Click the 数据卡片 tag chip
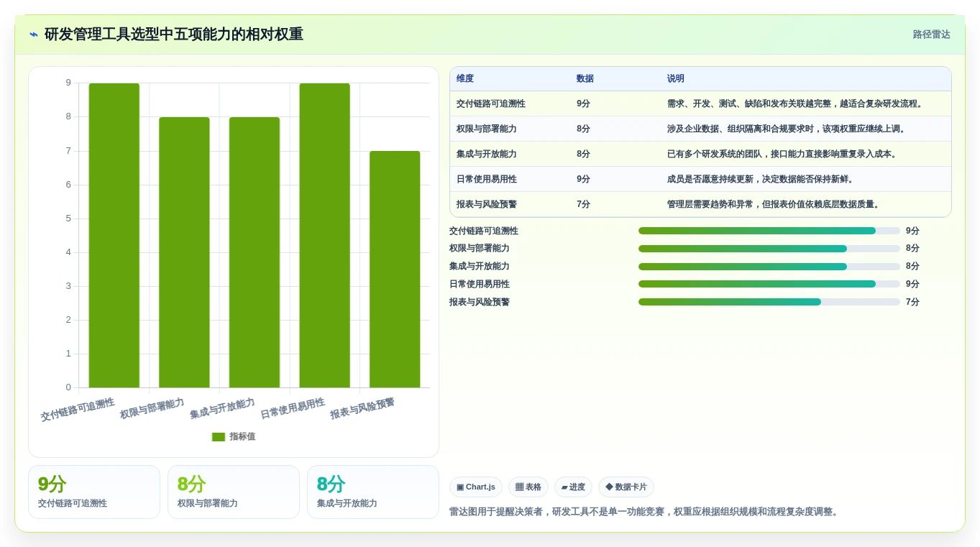This screenshot has height=547, width=980. (x=626, y=487)
